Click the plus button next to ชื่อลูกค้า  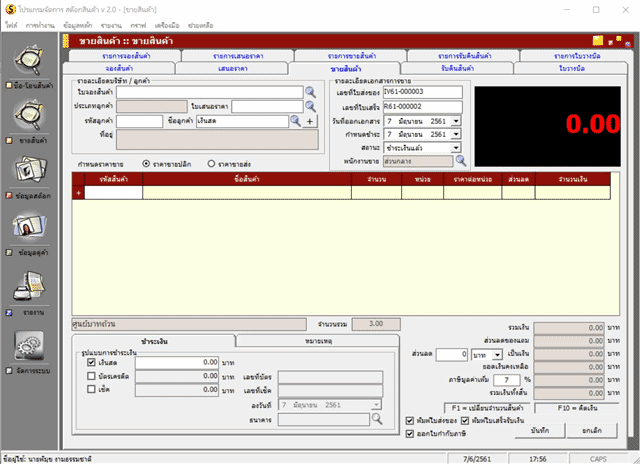coord(310,121)
